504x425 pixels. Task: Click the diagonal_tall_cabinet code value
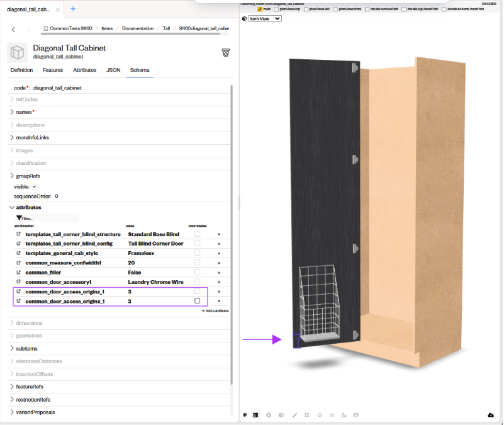(x=57, y=88)
